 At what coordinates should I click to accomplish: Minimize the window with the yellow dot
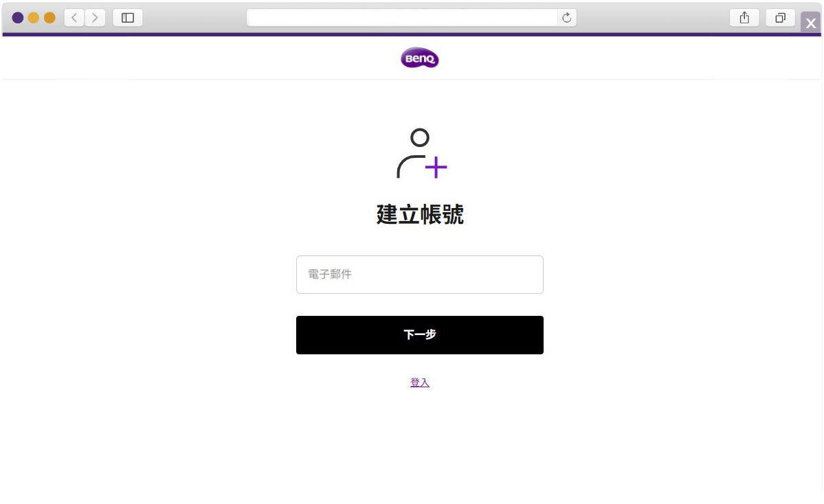click(33, 18)
